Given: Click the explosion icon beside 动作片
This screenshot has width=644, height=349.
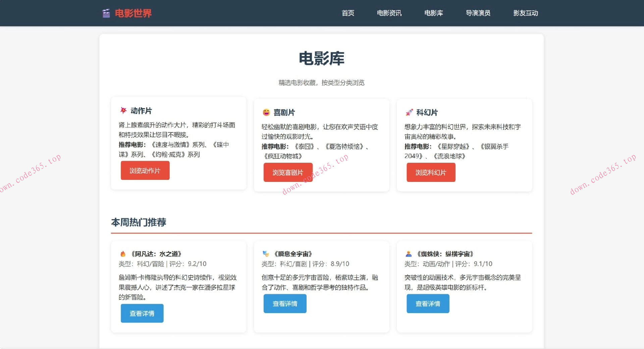Looking at the screenshot, I should pos(123,110).
